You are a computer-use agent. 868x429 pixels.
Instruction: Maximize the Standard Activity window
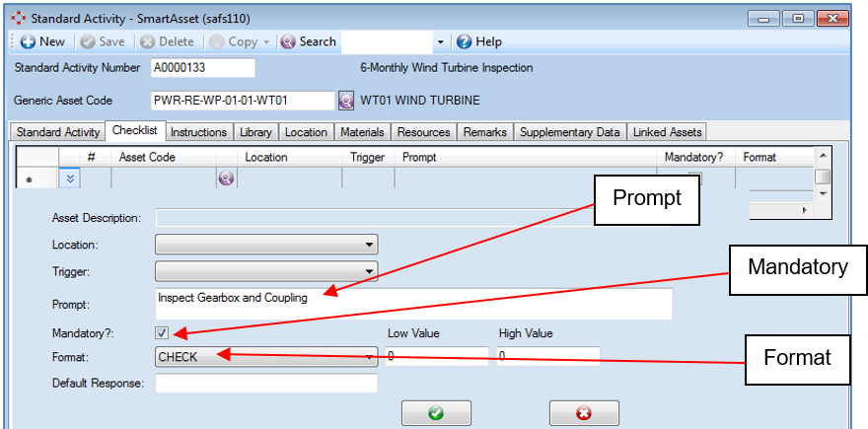798,19
